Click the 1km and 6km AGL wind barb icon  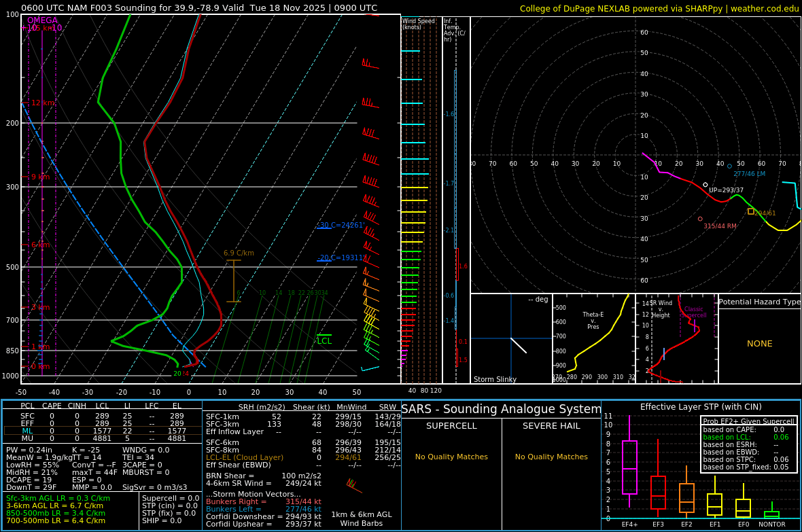point(353,485)
